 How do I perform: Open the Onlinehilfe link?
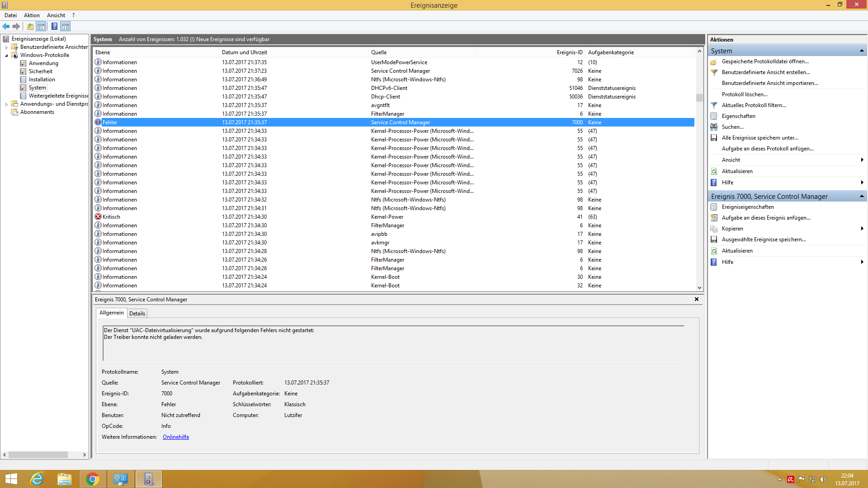point(176,437)
